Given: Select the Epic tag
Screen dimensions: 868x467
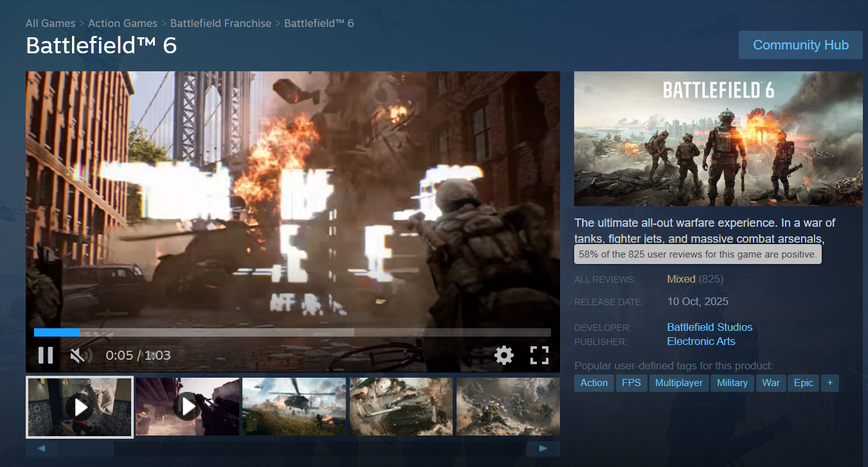Looking at the screenshot, I should 804,383.
